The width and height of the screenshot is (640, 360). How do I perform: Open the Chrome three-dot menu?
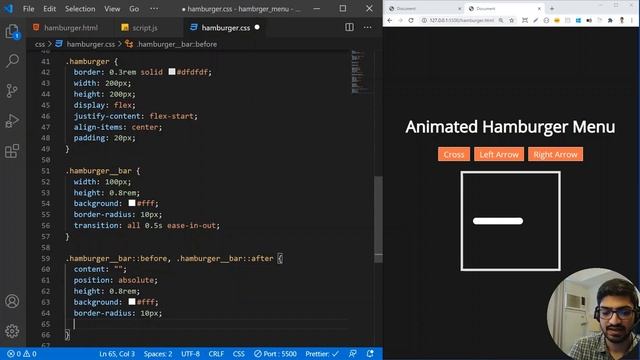(x=632, y=20)
